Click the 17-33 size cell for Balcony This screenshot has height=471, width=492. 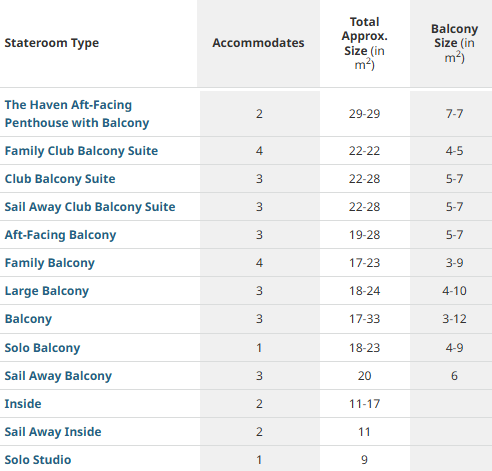coord(364,319)
